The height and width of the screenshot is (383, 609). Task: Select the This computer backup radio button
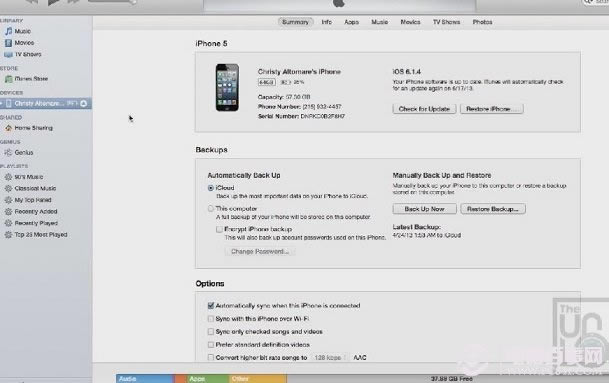coord(211,209)
